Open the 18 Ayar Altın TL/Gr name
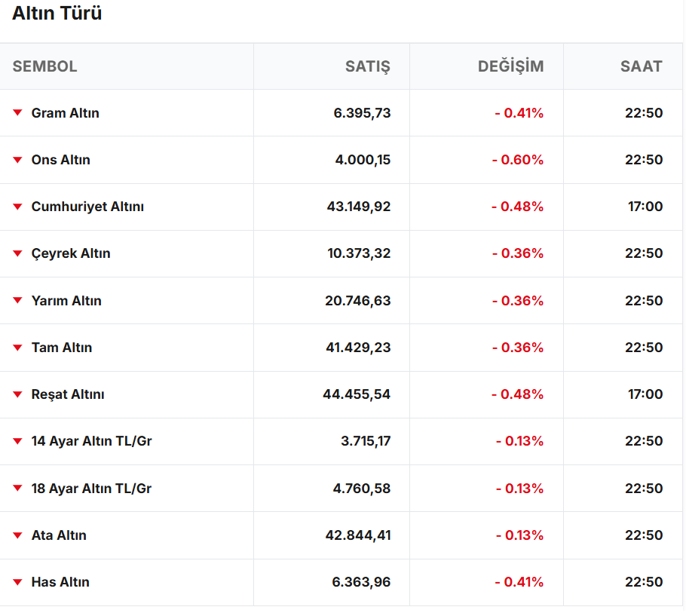686x616 pixels. (x=91, y=489)
